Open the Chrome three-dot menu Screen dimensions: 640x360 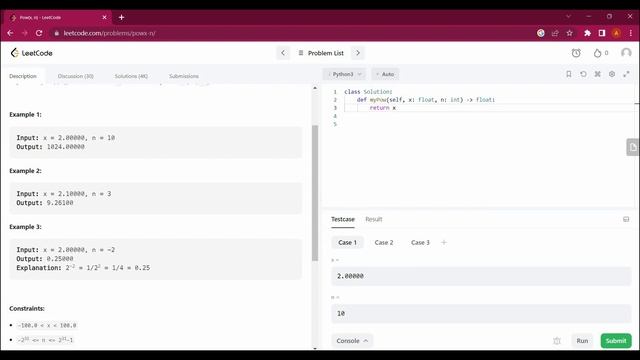click(x=631, y=33)
